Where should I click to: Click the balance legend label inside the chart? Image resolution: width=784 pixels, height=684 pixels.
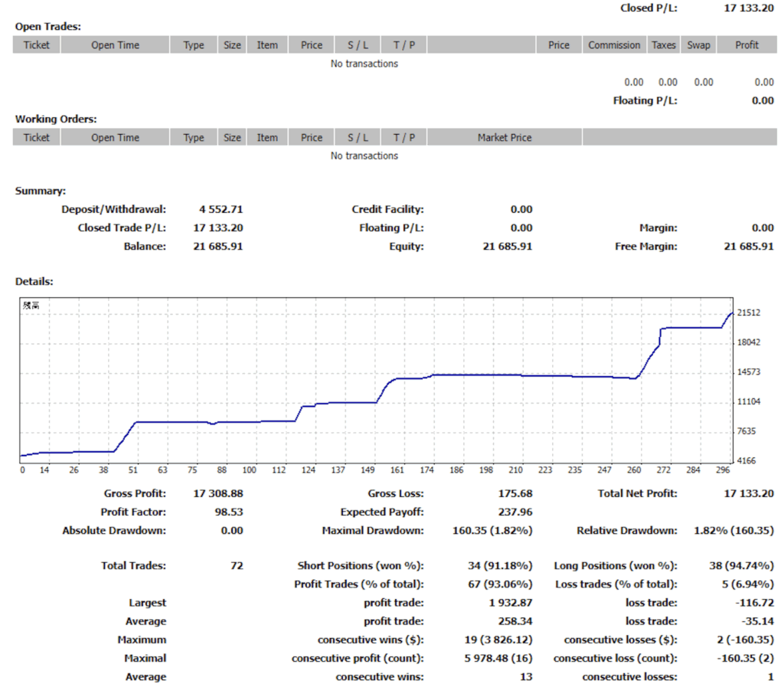tap(31, 306)
